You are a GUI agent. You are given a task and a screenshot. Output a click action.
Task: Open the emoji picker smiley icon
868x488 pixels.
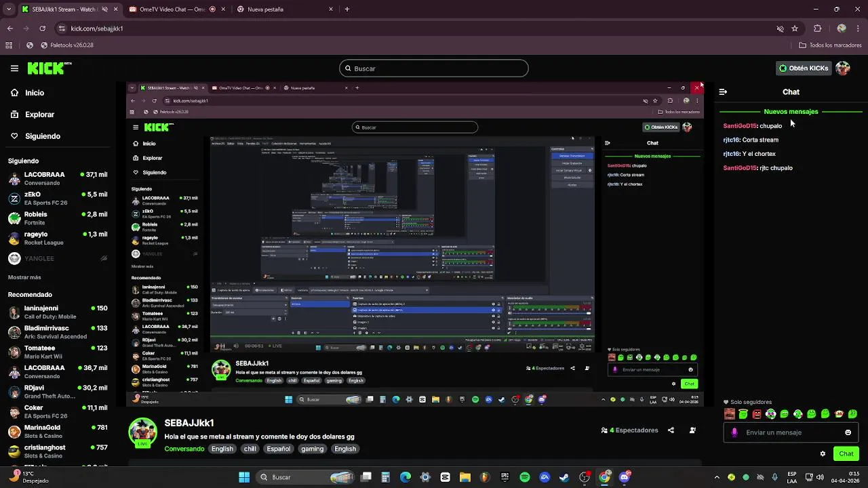(848, 432)
